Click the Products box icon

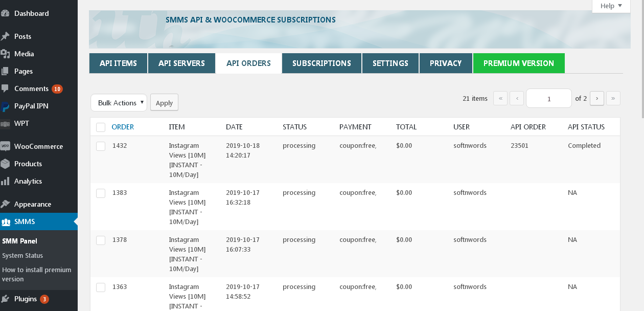pyautogui.click(x=5, y=164)
